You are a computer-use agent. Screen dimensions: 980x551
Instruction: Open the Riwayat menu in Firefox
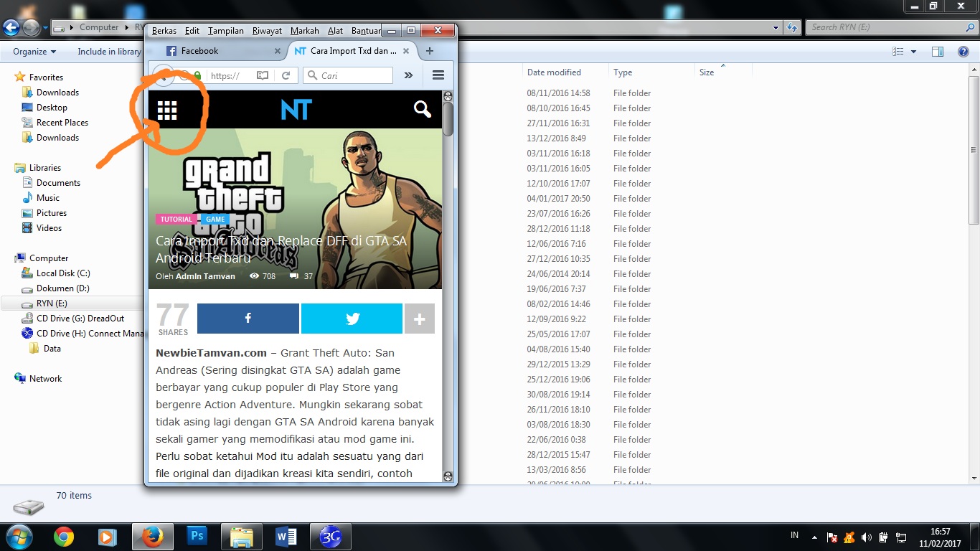coord(267,31)
